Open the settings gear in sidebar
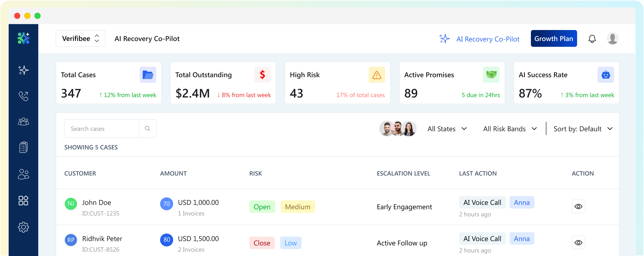Image resolution: width=644 pixels, height=256 pixels. 23,227
